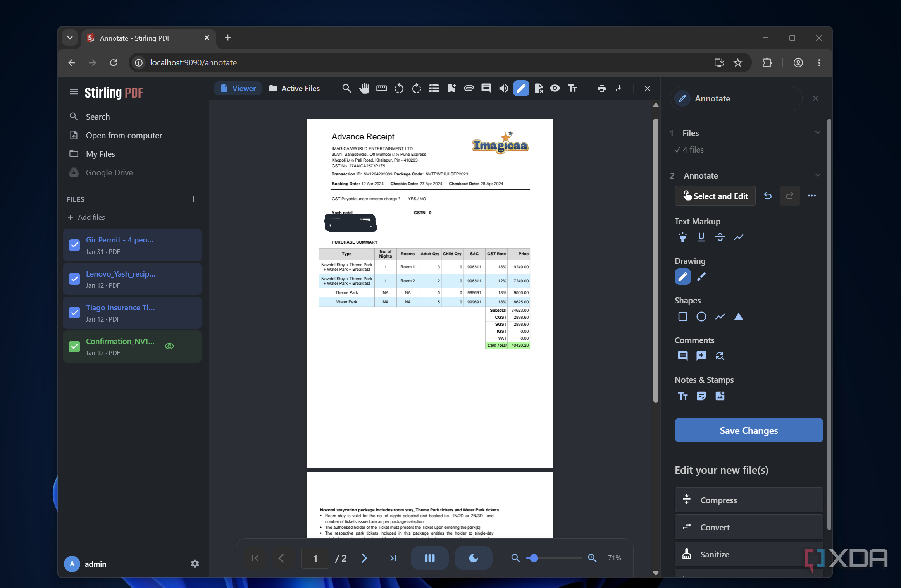This screenshot has width=901, height=588.
Task: Click the text comment icon under Comments
Action: pos(683,356)
